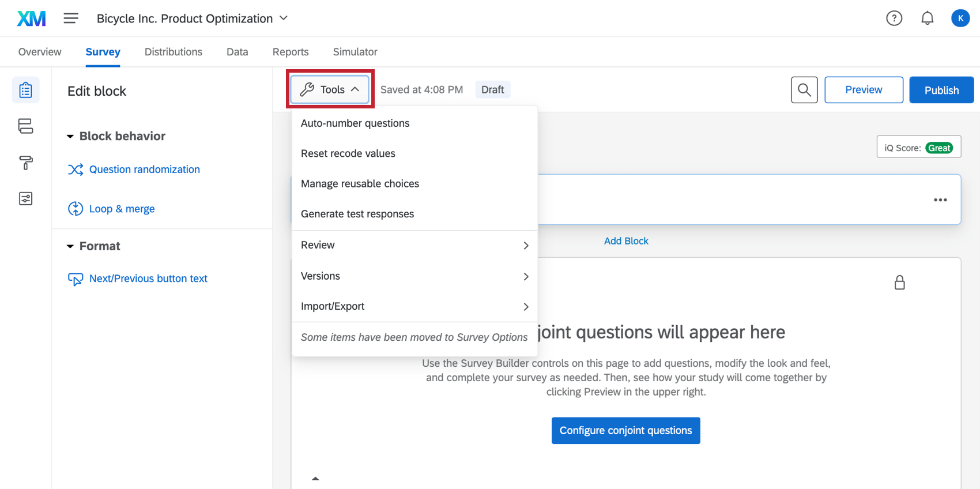Open the hamburger navigation menu
The image size is (980, 489).
click(71, 18)
